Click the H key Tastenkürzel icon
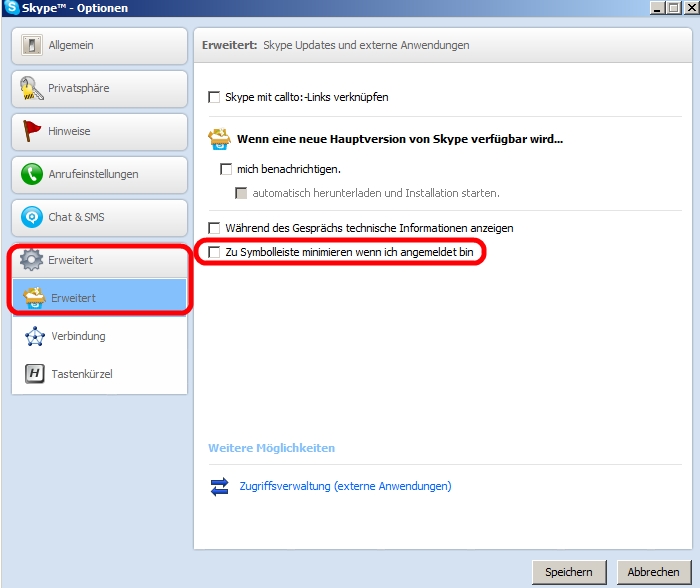Viewport: 700px width, 588px height. click(x=34, y=374)
